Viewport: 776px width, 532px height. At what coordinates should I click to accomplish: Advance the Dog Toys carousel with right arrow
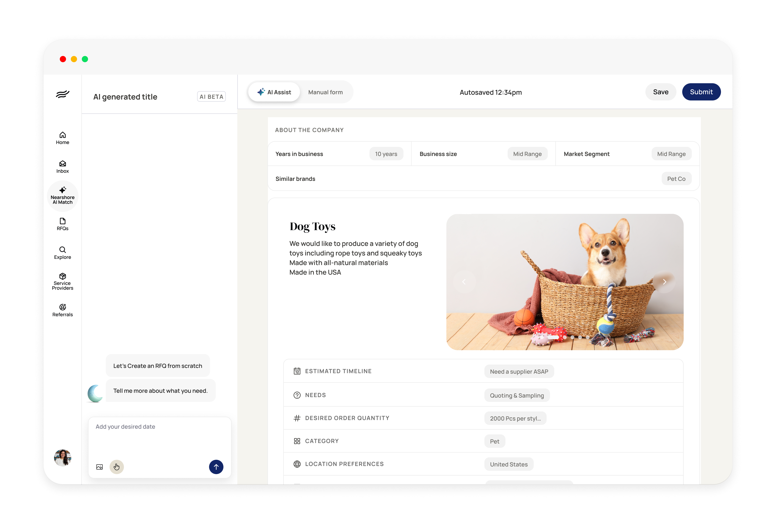coord(665,282)
